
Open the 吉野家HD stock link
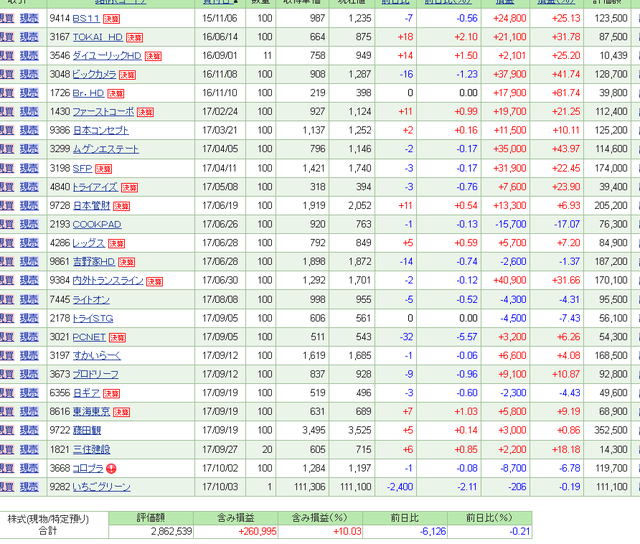[x=94, y=262]
